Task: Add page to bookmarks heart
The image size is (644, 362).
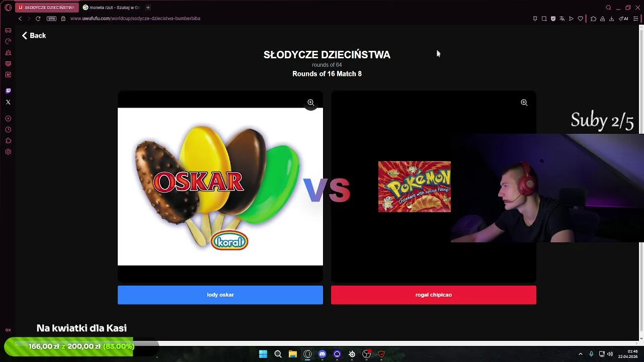Action: coord(580,19)
